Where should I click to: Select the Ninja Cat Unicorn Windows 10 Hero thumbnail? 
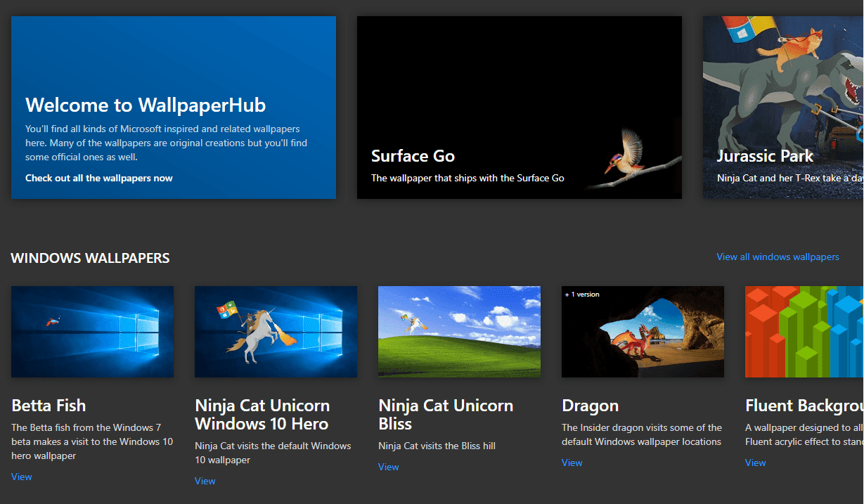(276, 332)
